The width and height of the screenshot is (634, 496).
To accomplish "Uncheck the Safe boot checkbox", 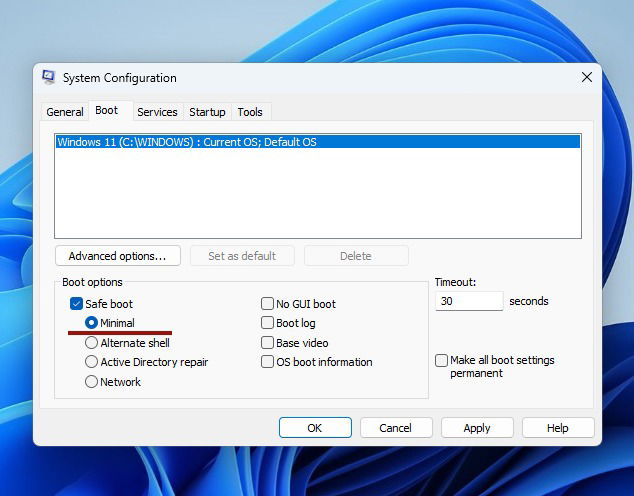I will (76, 304).
